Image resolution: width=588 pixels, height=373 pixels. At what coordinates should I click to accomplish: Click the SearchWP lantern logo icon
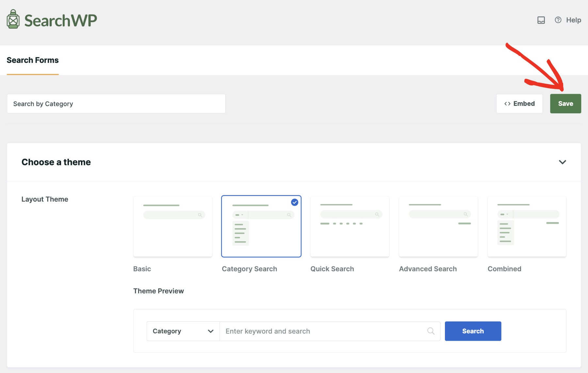(x=13, y=19)
